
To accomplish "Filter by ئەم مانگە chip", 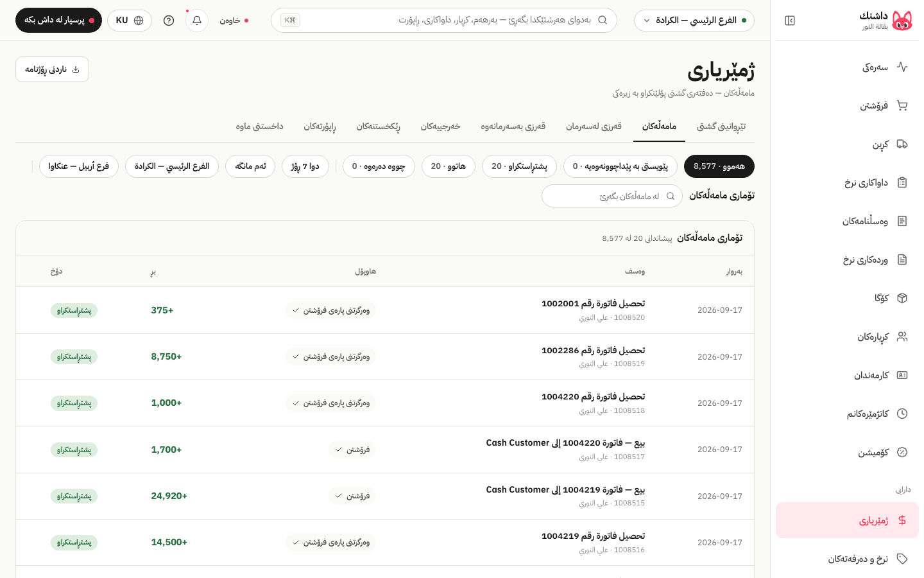I will 250,166.
